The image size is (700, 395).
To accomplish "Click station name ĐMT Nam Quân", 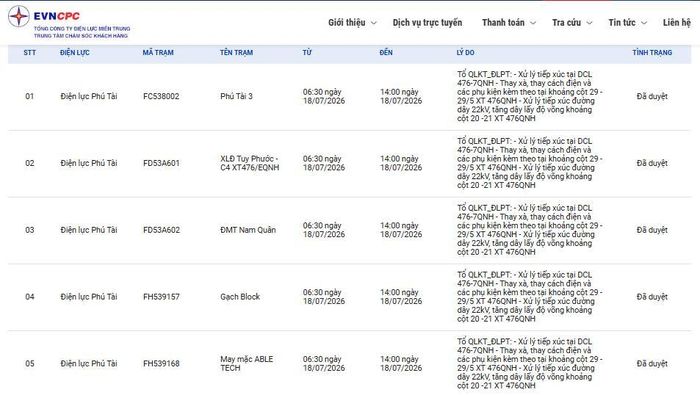I will click(x=248, y=230).
